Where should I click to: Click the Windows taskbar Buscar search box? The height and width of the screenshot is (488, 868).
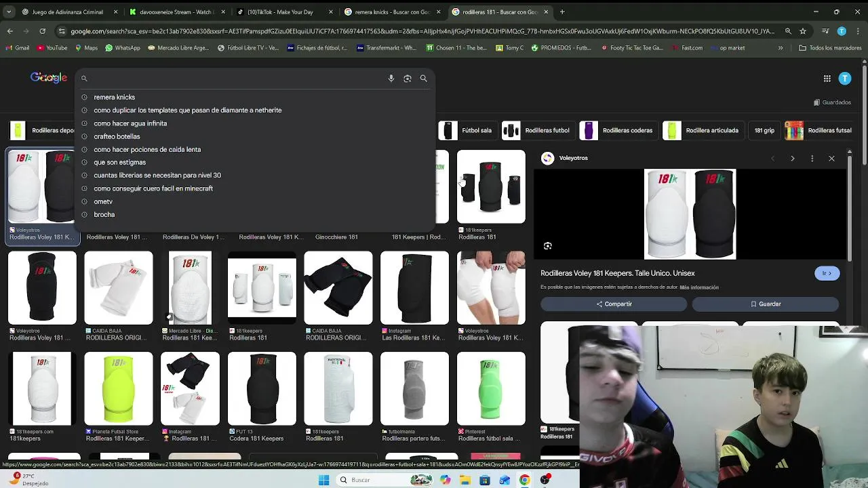[385, 480]
